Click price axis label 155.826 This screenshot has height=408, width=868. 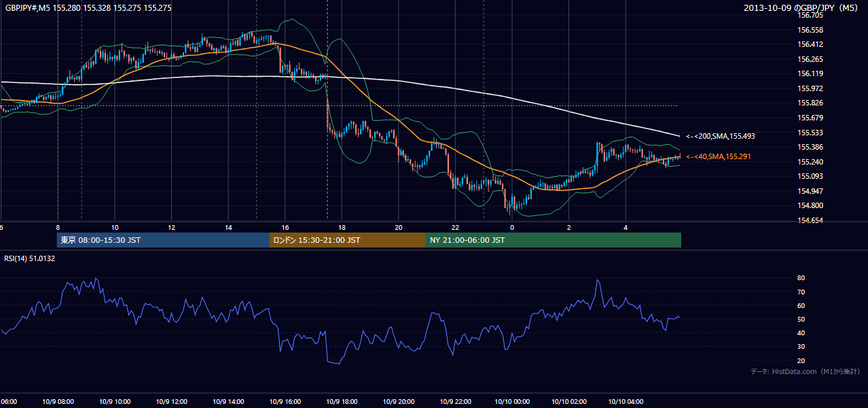point(810,103)
